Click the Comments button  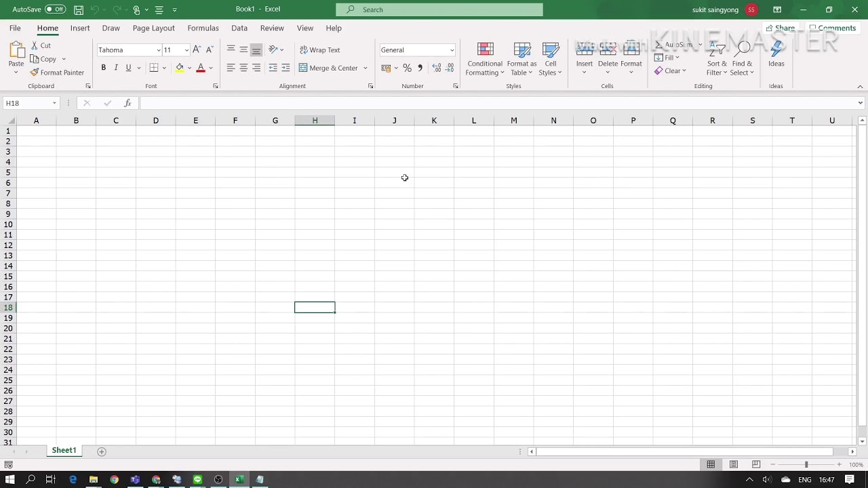coord(832,28)
